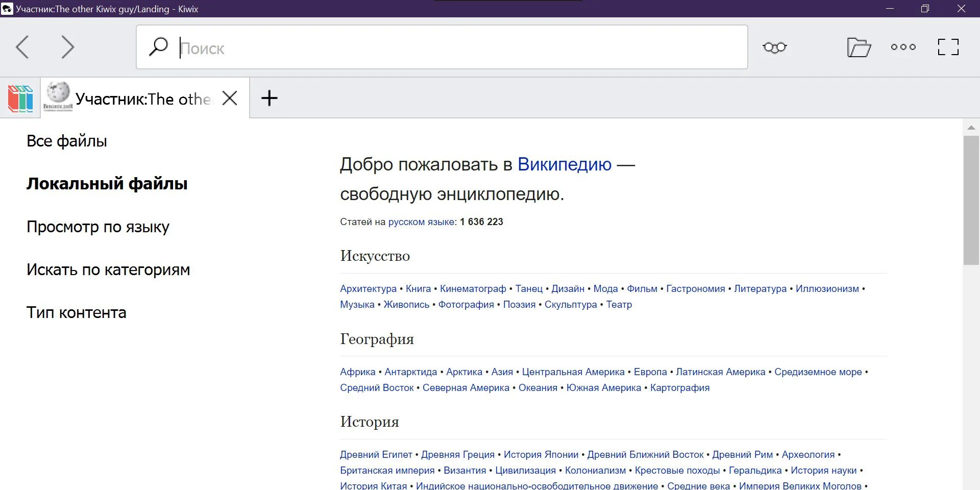Add a new tab with plus icon
980x490 pixels.
[269, 98]
